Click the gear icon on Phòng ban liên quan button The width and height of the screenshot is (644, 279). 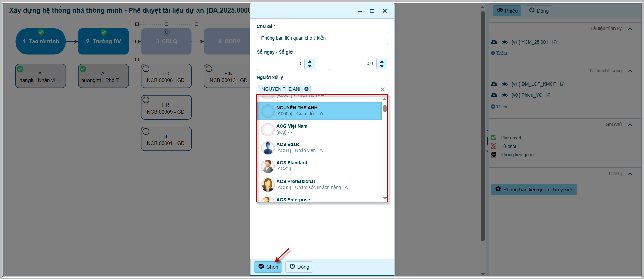coord(498,189)
